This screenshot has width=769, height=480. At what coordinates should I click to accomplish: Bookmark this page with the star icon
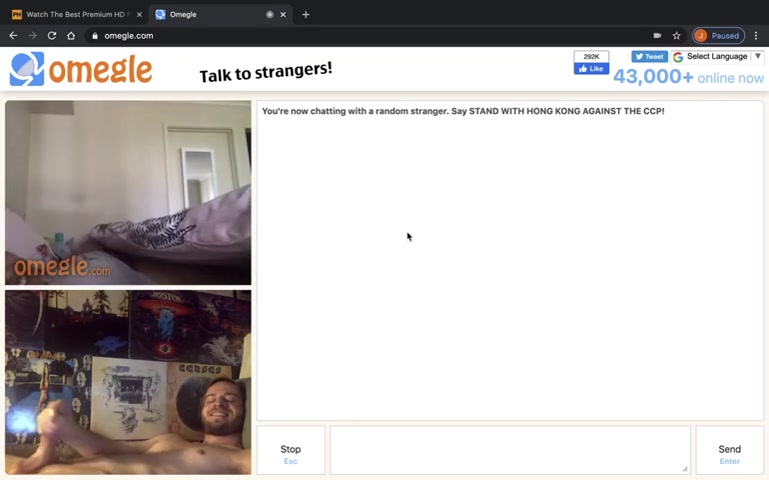click(x=677, y=36)
